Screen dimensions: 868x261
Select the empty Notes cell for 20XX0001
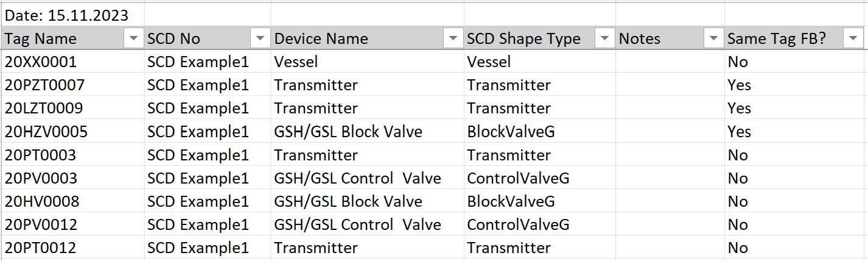[670, 62]
